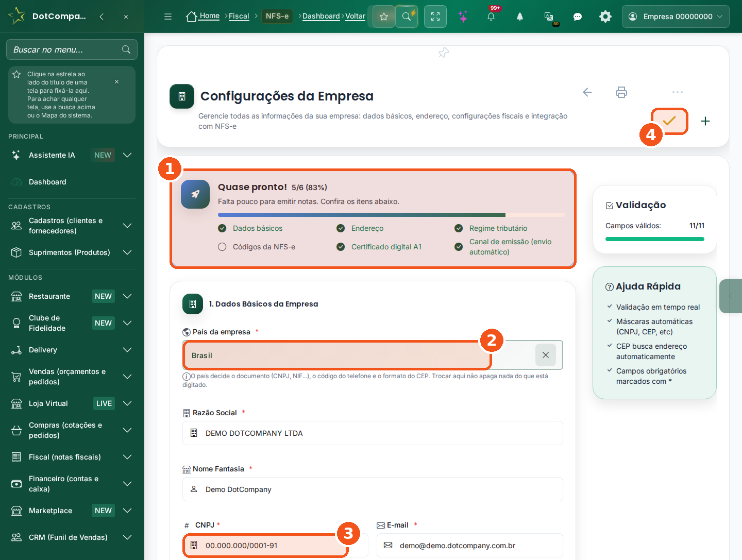Toggle fullscreen mode in the top bar
The image size is (742, 560).
click(435, 16)
